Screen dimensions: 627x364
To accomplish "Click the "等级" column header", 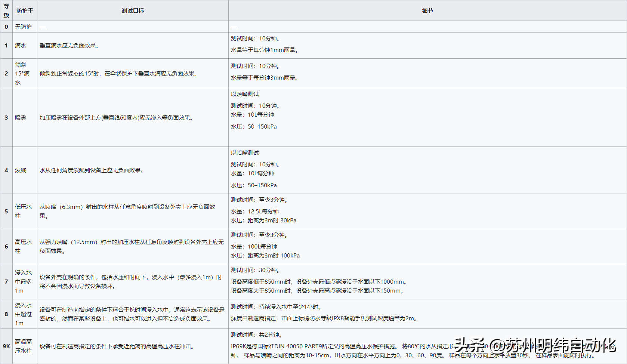I will 6,10.
